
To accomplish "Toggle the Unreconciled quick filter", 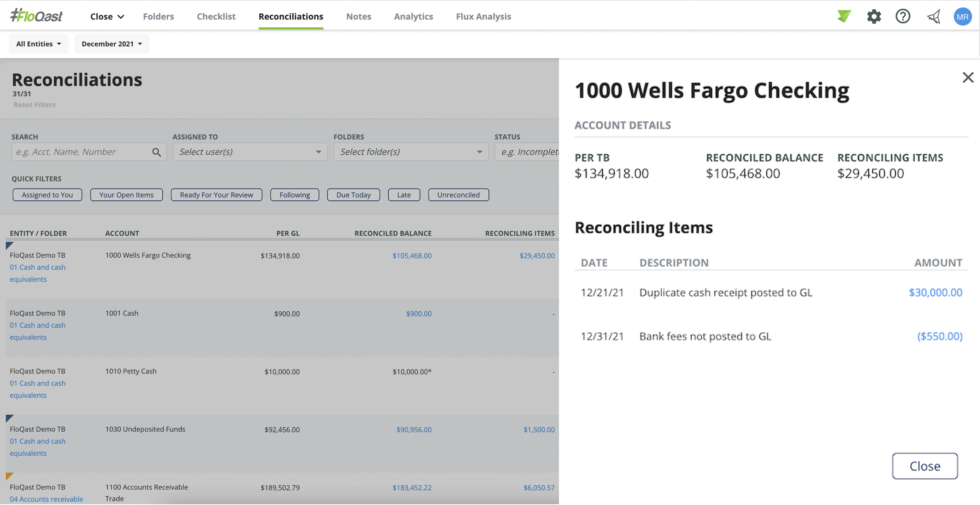I will [458, 195].
